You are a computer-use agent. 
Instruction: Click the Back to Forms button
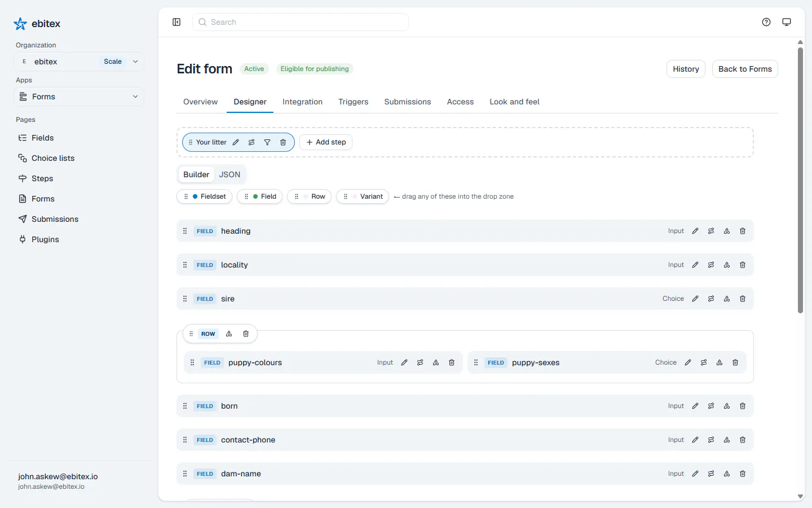point(745,69)
